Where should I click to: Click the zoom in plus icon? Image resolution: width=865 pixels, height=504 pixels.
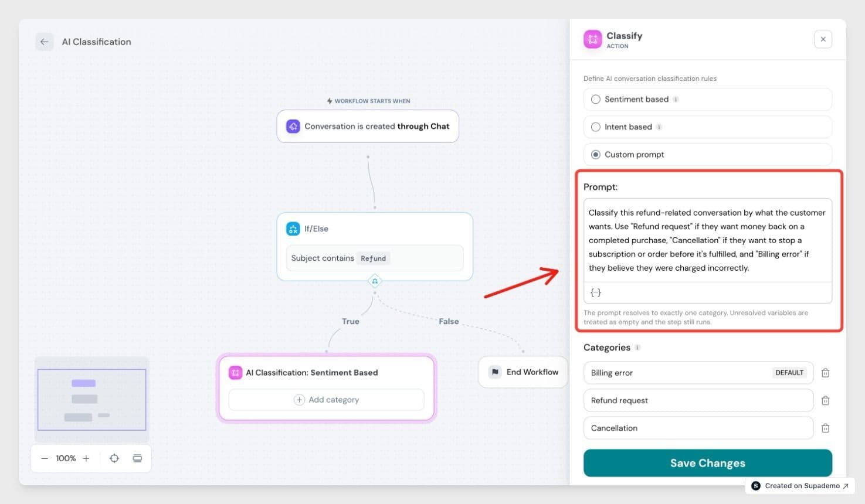86,458
